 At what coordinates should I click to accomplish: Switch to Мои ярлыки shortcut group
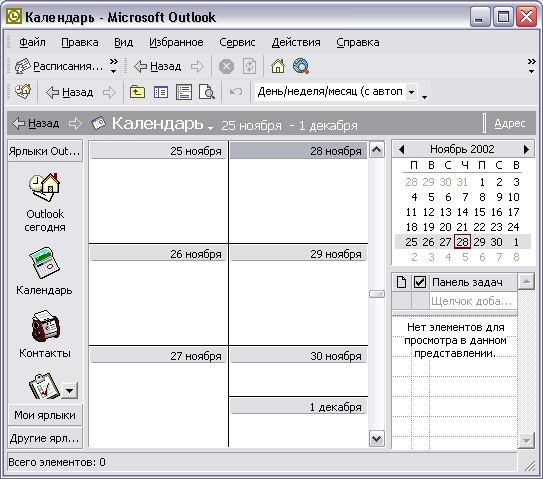tap(45, 415)
